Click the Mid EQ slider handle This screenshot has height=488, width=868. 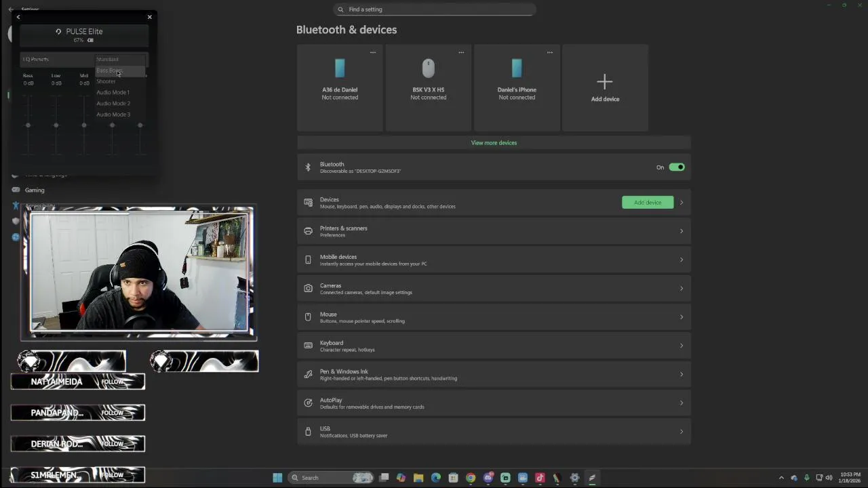pos(84,125)
